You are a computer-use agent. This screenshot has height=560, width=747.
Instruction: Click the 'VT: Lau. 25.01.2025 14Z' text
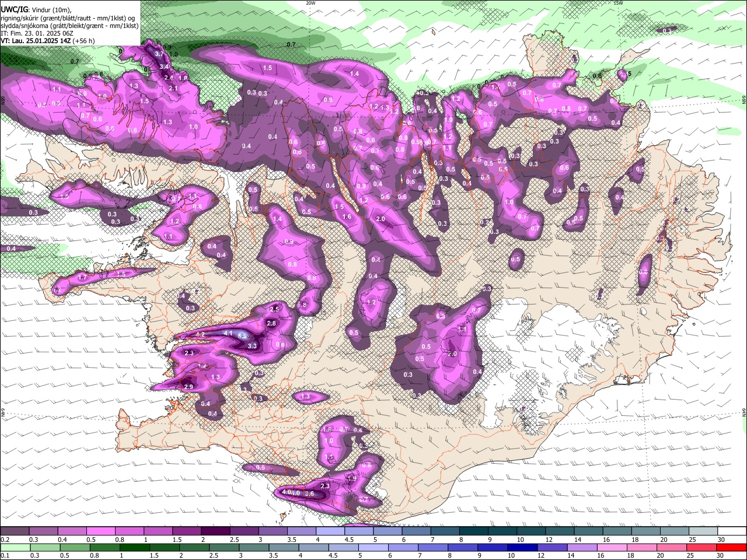click(x=36, y=41)
